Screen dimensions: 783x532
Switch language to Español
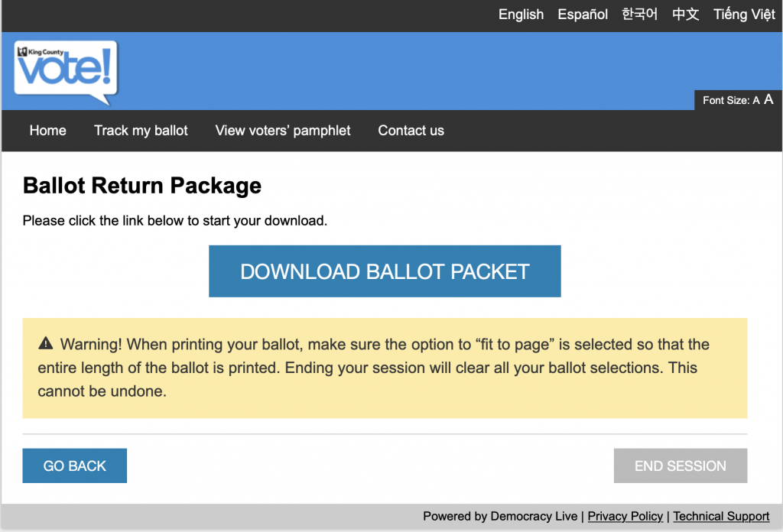point(583,15)
